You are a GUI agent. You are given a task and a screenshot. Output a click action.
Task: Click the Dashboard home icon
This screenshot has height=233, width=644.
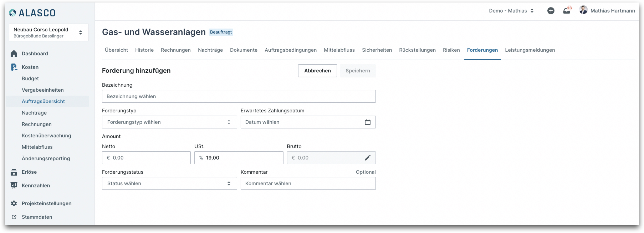(14, 54)
